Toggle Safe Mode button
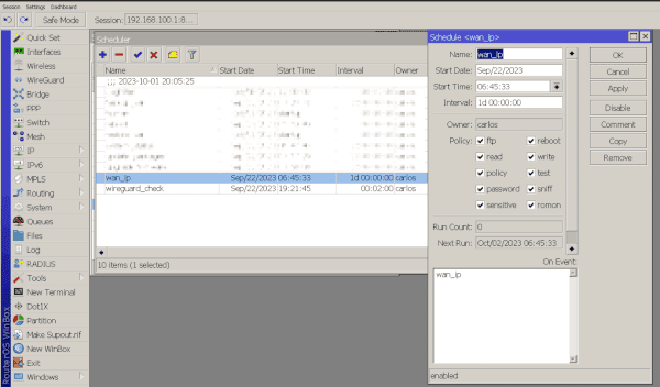The width and height of the screenshot is (660, 387). coord(61,20)
